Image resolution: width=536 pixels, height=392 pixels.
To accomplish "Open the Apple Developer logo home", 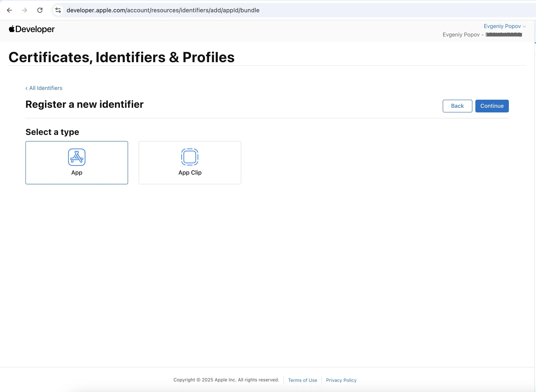I will [x=32, y=29].
